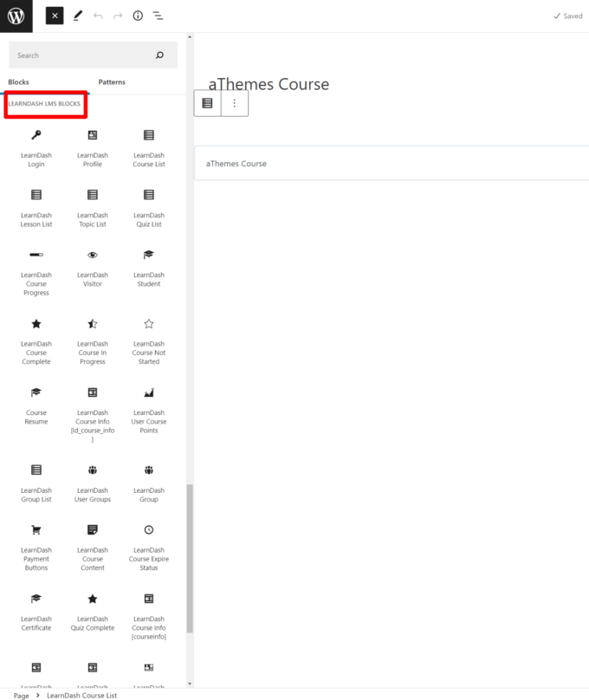Click the Saved status indicator
The height and width of the screenshot is (700, 589).
tap(567, 16)
